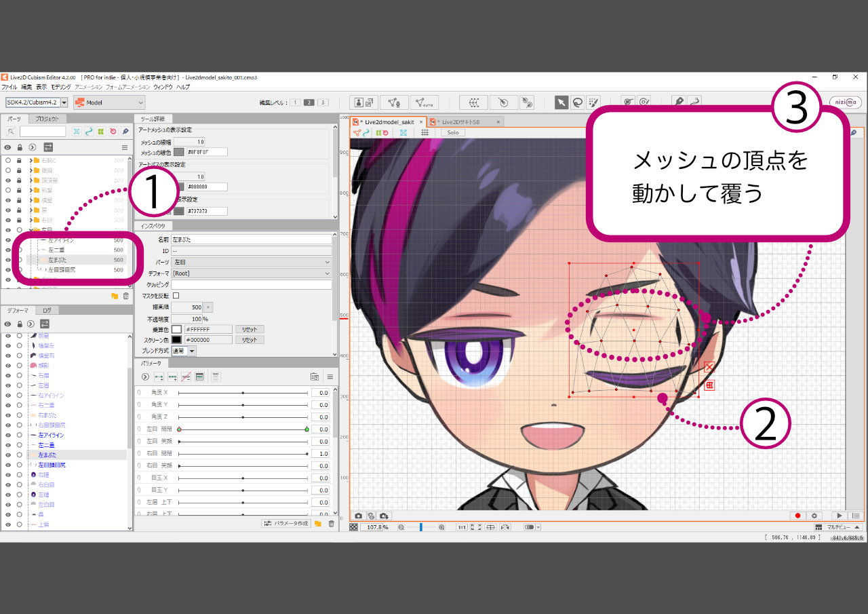Toggle visibility of 頭頂髪 folder
This screenshot has width=868, height=614.
click(x=8, y=180)
